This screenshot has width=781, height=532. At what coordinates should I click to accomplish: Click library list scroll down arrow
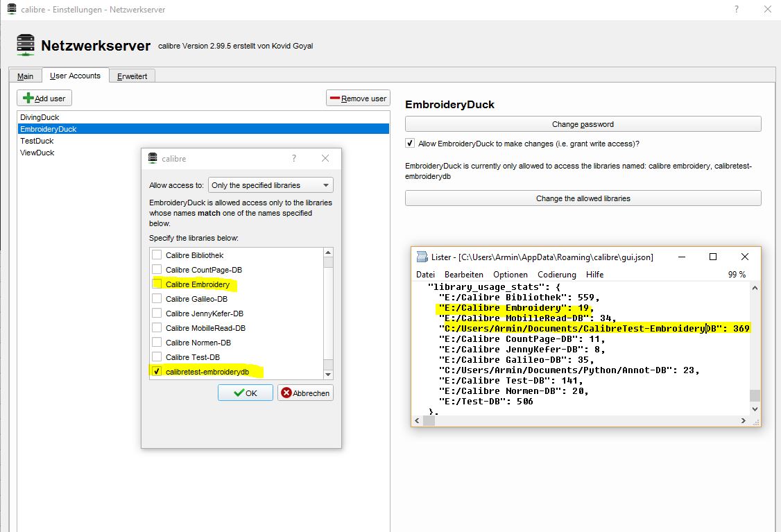click(328, 375)
